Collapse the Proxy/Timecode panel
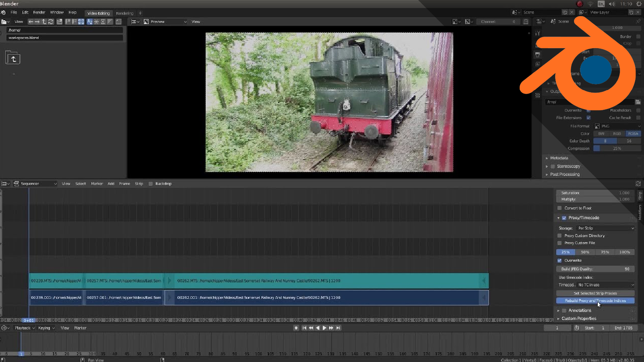Screen dimensions: 644x362 (x=558, y=218)
